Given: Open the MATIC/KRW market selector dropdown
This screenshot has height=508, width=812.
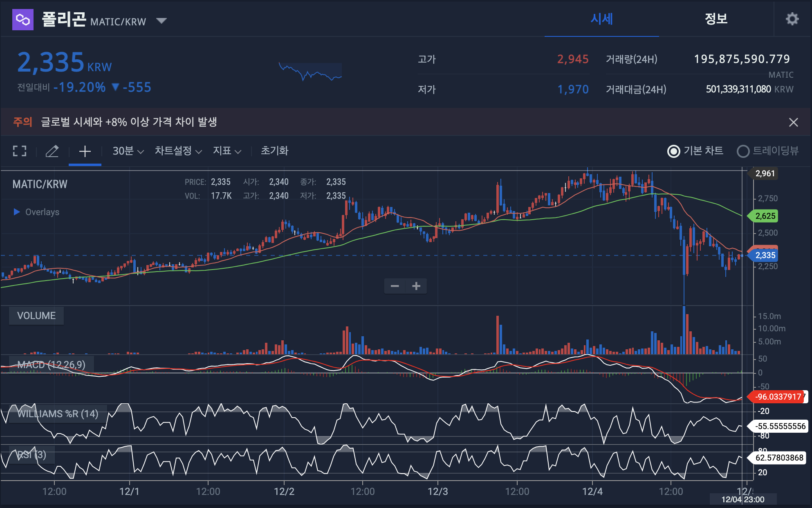Looking at the screenshot, I should point(162,21).
